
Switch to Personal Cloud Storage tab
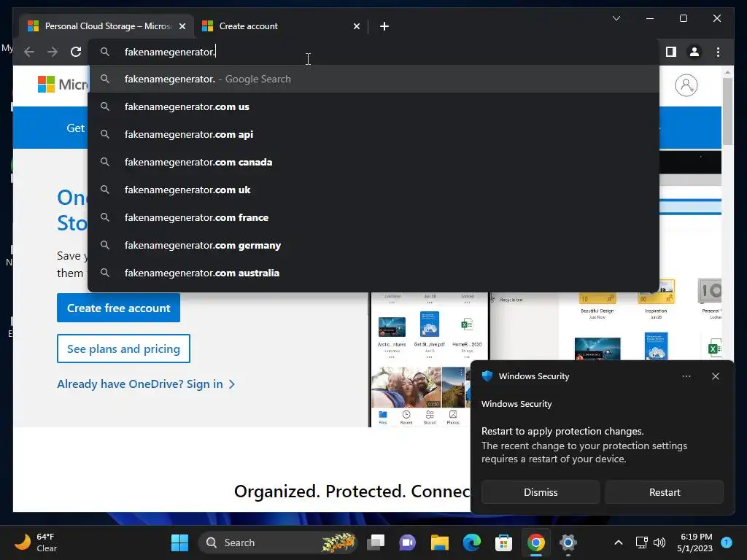click(107, 26)
